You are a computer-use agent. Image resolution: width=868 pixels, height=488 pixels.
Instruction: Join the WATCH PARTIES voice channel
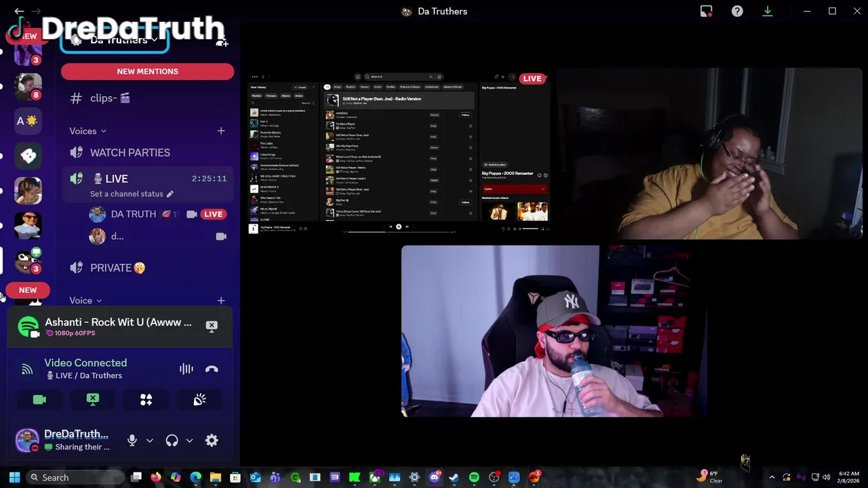click(x=147, y=152)
